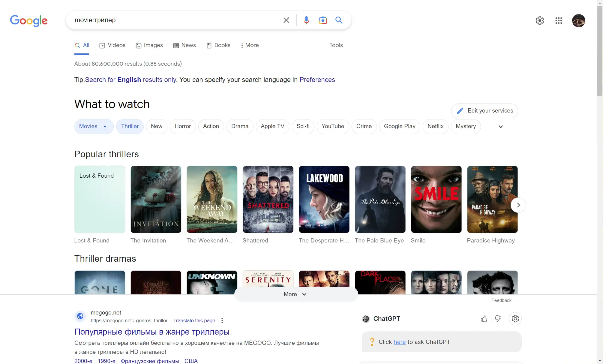Screen dimensions: 603x364
Task: Expand What to watch with More button
Action: coord(296,294)
